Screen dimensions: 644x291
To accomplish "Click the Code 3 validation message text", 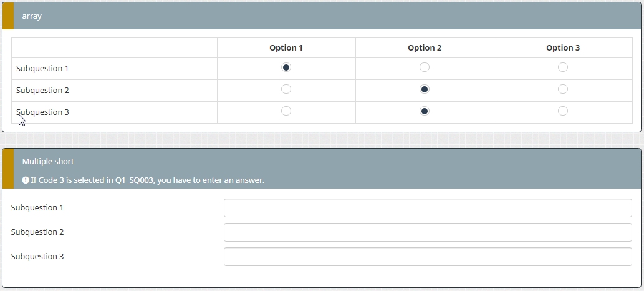I will pos(148,180).
